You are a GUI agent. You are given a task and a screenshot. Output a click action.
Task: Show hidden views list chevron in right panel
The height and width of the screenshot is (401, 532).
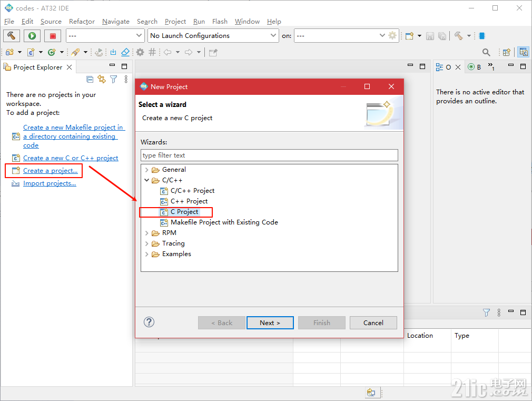point(491,66)
